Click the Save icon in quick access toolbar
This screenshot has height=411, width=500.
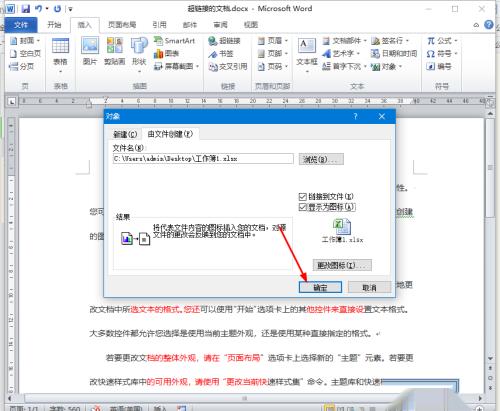pos(26,9)
